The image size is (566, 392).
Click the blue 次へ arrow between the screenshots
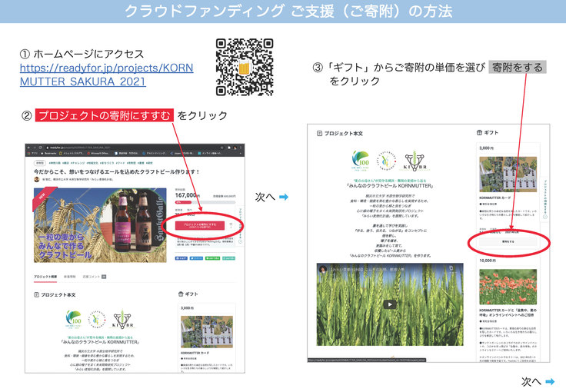[283, 197]
